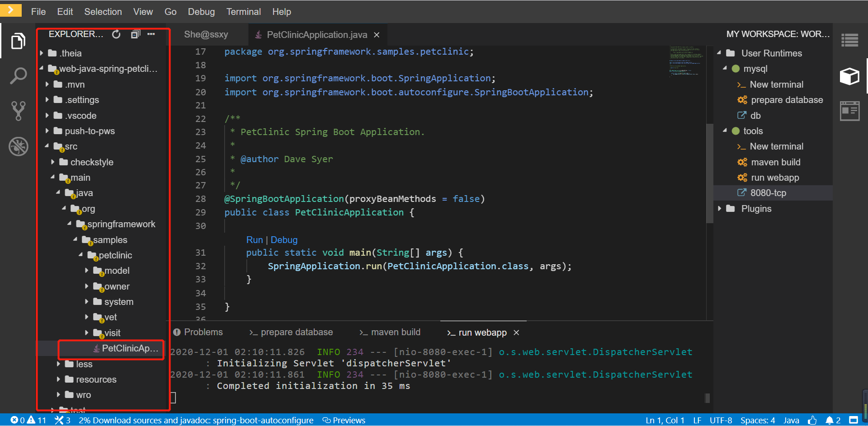
Task: Open the Help menu
Action: tap(282, 12)
